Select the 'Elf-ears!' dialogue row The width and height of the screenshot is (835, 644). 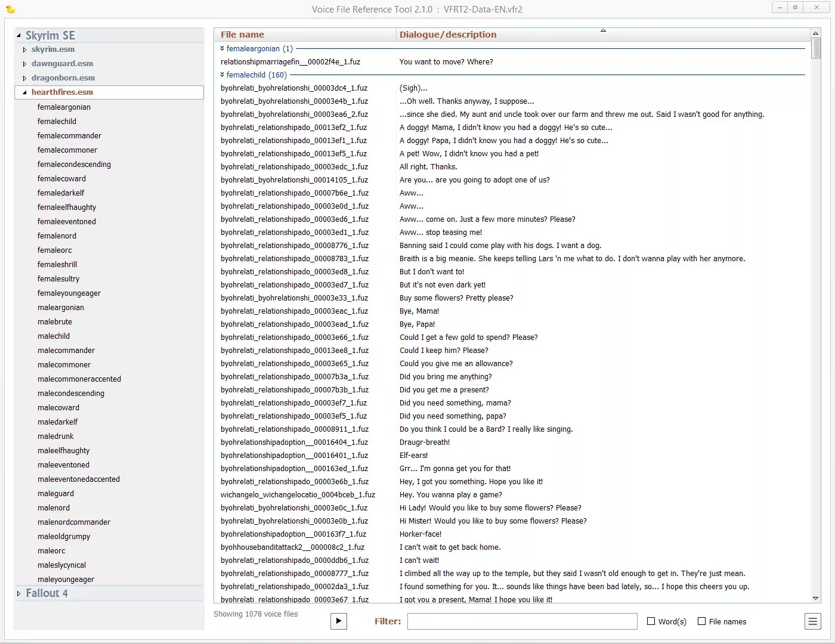tap(512, 456)
